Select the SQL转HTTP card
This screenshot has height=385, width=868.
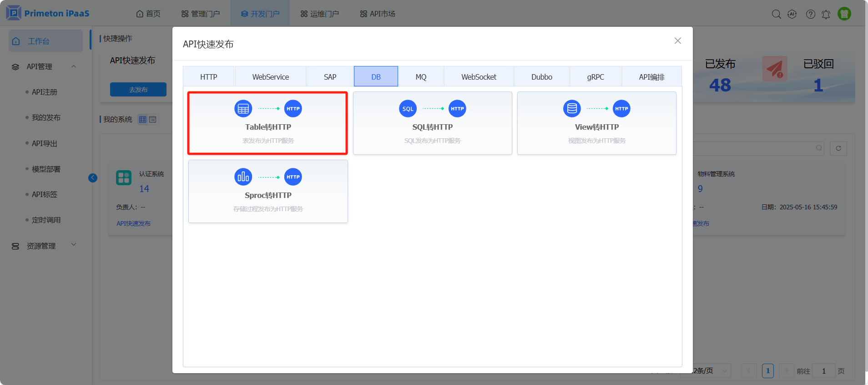coord(432,123)
